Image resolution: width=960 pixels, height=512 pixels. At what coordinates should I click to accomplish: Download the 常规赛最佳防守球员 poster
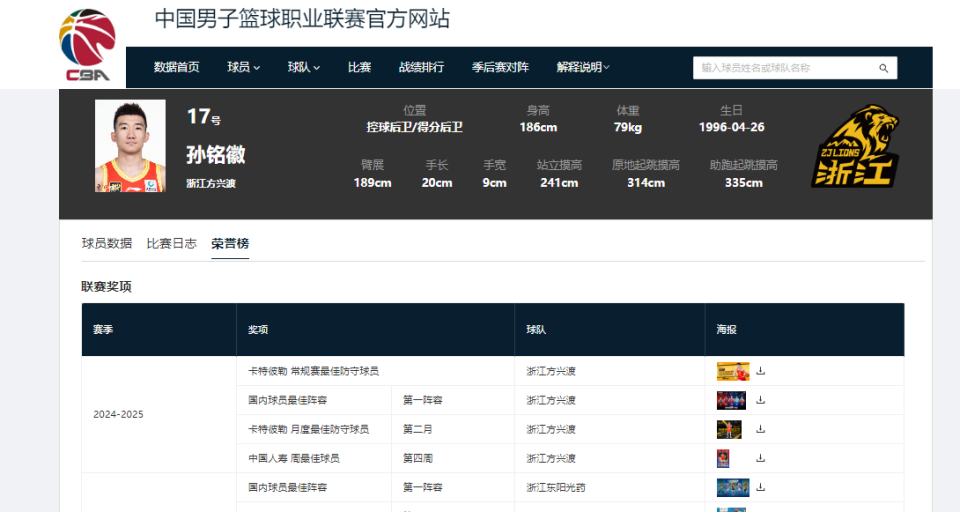pyautogui.click(x=760, y=371)
